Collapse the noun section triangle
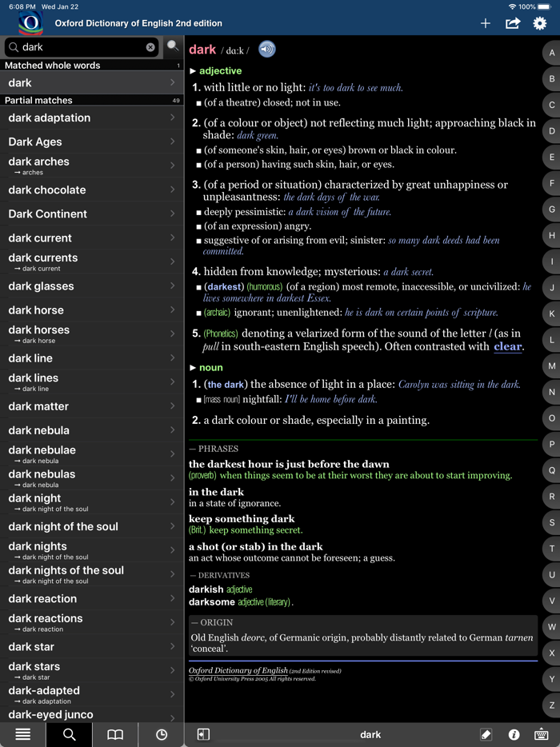 click(x=193, y=368)
